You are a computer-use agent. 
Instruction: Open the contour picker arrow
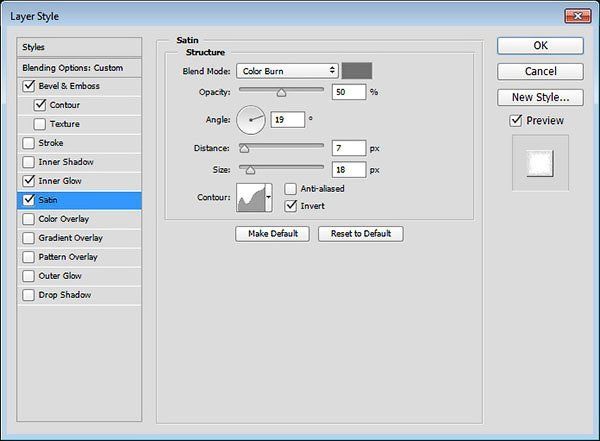269,197
